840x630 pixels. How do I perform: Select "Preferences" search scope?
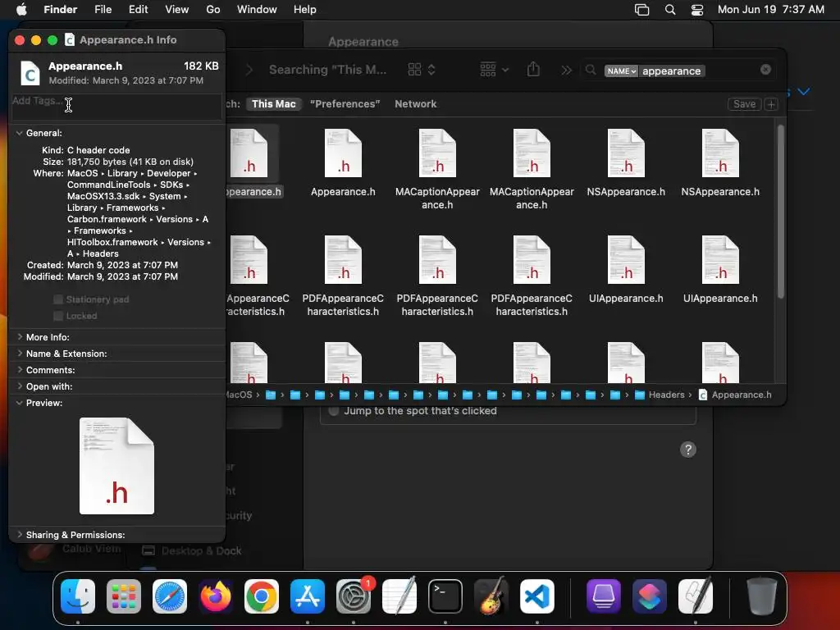coord(345,104)
